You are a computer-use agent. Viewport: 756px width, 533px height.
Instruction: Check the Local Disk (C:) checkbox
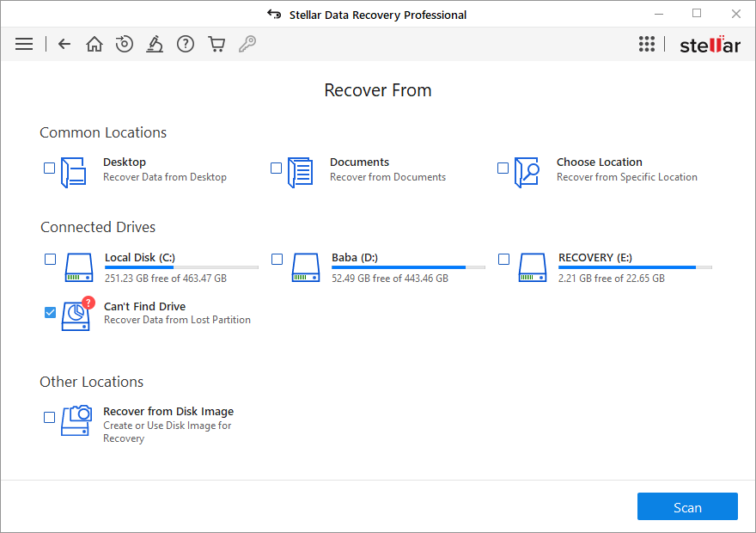click(x=50, y=259)
